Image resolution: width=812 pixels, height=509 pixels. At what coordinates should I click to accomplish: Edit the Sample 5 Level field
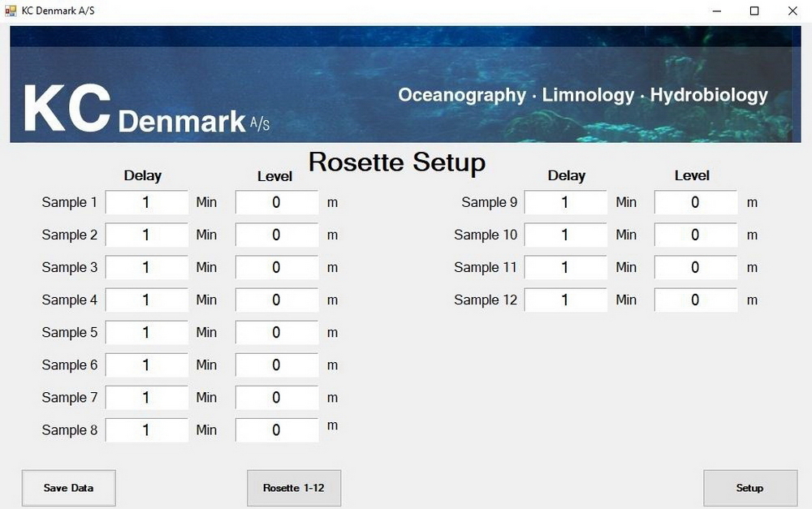(276, 332)
